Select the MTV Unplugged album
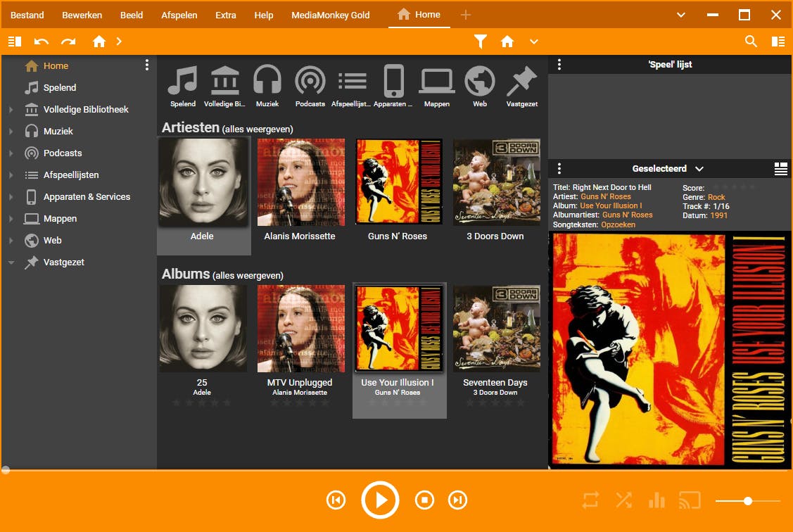This screenshot has height=532, width=793. click(x=301, y=328)
